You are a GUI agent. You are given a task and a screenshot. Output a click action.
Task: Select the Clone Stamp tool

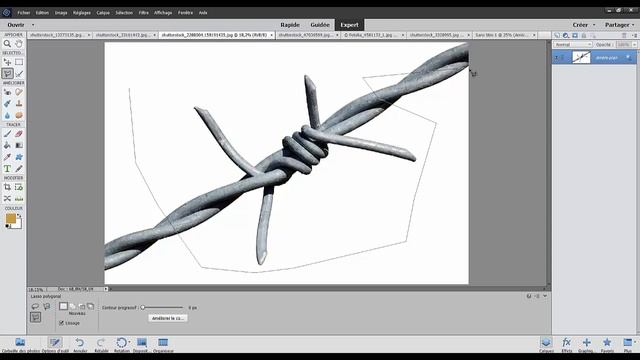(x=19, y=104)
